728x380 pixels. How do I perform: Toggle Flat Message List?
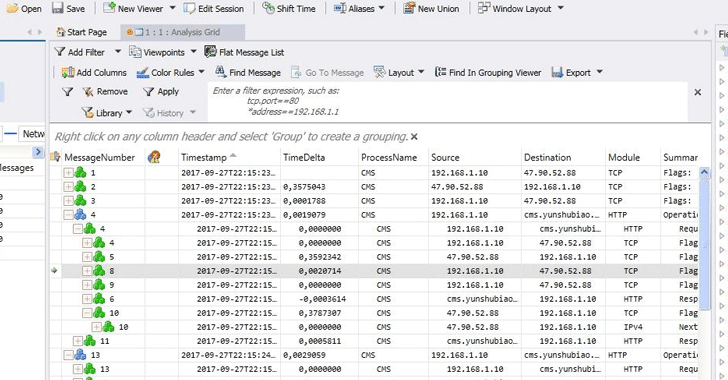coord(244,52)
